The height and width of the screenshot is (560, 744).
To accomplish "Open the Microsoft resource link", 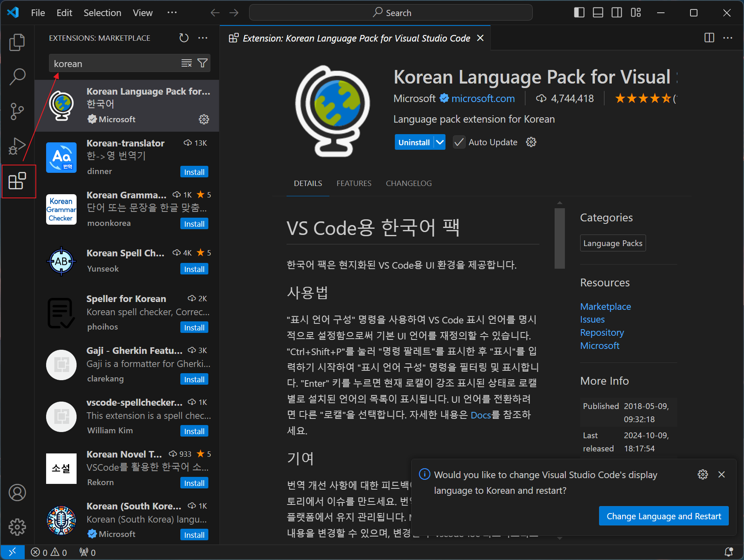I will pos(599,346).
